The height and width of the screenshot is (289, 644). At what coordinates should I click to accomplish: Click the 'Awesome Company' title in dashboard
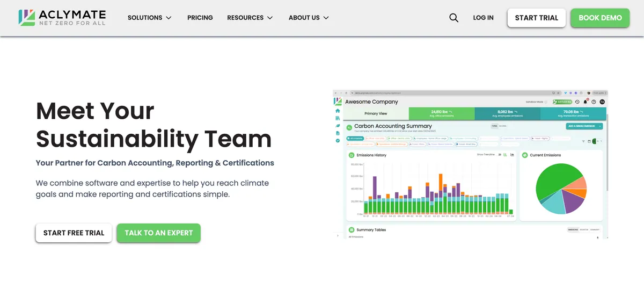pyautogui.click(x=371, y=102)
